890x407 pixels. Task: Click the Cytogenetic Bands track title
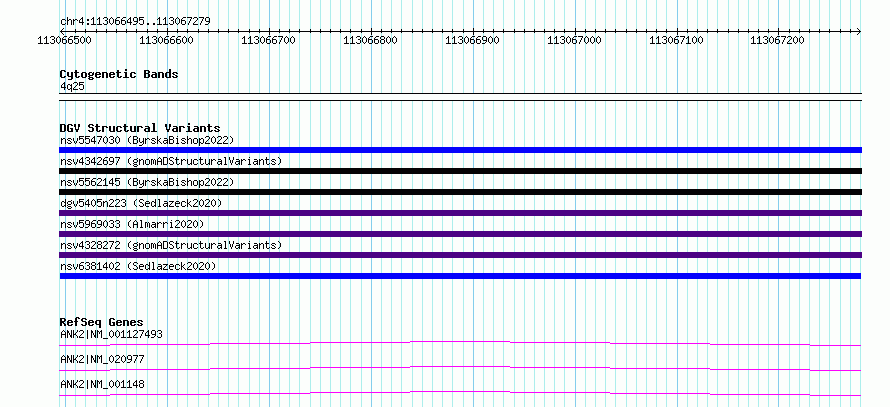[119, 74]
